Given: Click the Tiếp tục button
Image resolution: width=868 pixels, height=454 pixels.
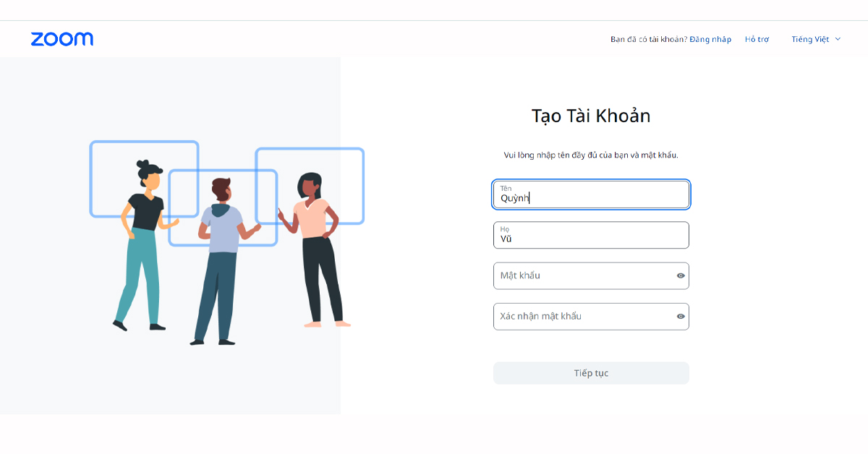Looking at the screenshot, I should [x=591, y=373].
